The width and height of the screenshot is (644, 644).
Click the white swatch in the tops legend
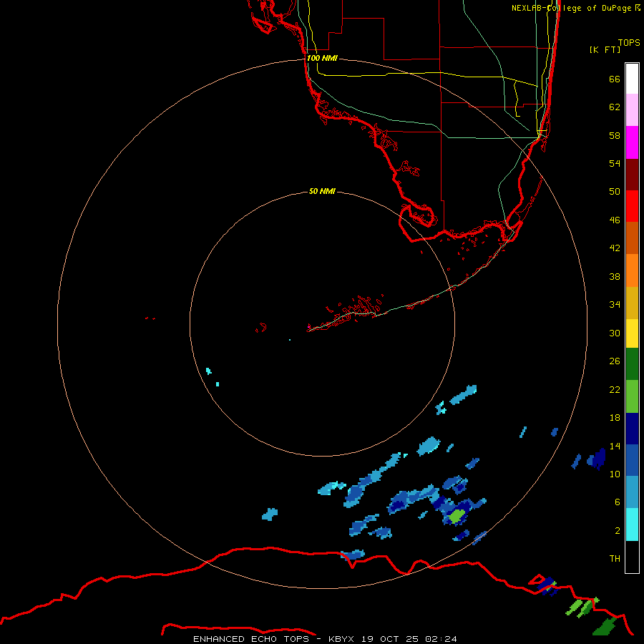point(632,79)
